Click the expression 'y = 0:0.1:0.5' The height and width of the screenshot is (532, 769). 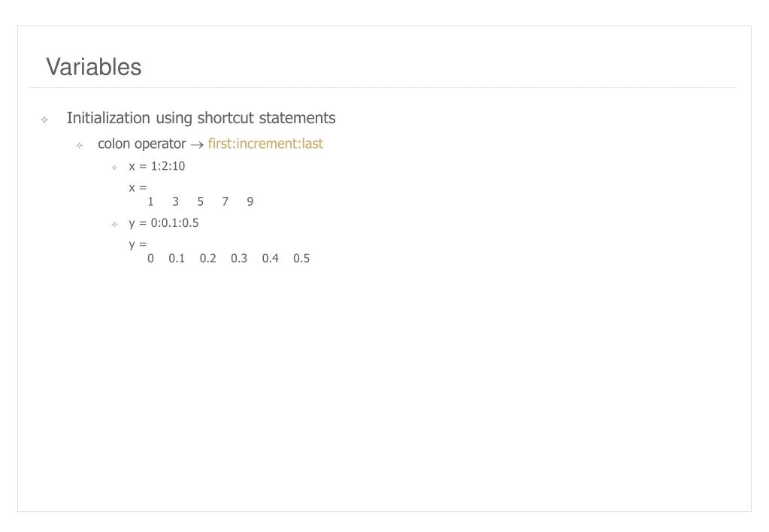pyautogui.click(x=164, y=223)
